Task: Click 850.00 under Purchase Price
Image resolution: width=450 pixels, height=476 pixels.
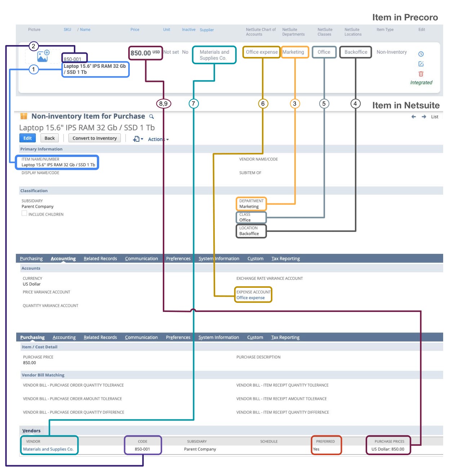Action: point(30,363)
